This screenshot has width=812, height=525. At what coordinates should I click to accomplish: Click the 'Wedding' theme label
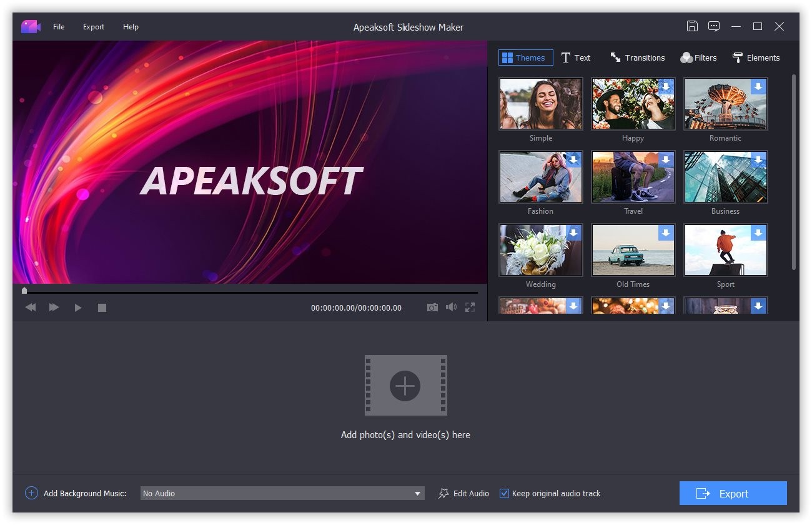coord(541,284)
